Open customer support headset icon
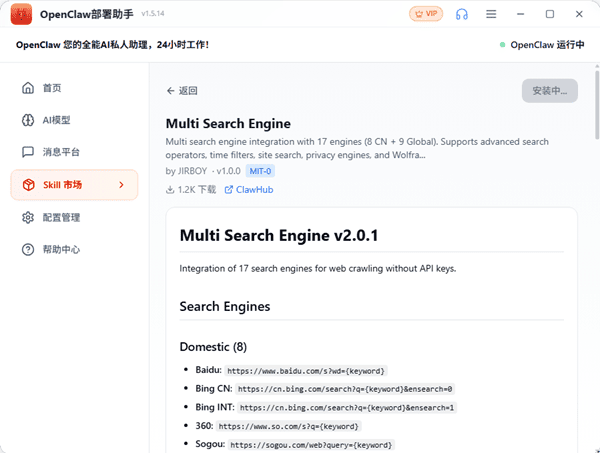The image size is (600, 453). [x=461, y=14]
